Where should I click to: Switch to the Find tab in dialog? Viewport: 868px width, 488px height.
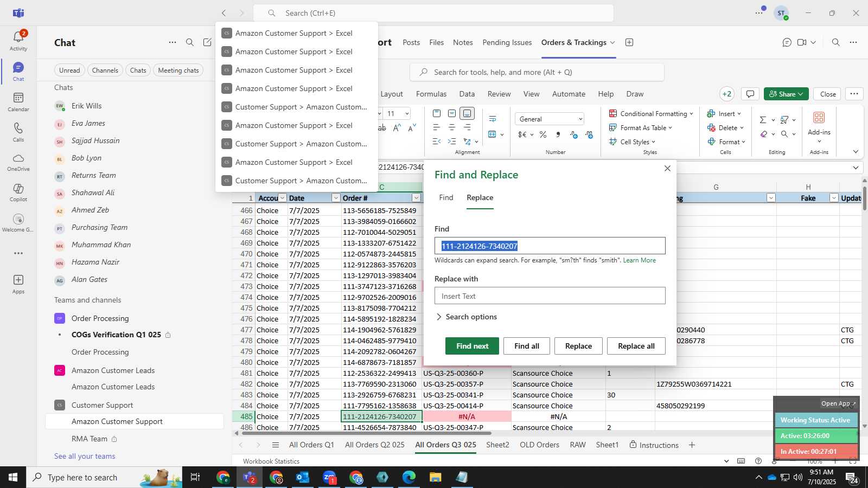[446, 197]
